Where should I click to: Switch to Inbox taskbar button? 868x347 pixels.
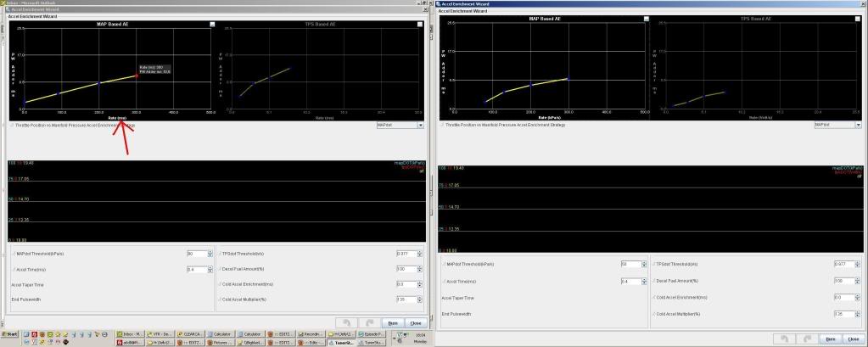point(131,334)
